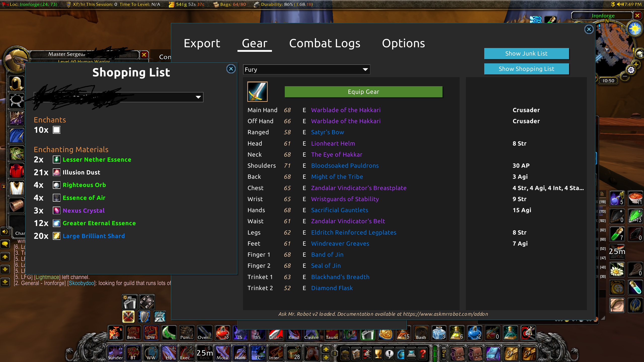Click the Equip Gear button

[x=364, y=92]
